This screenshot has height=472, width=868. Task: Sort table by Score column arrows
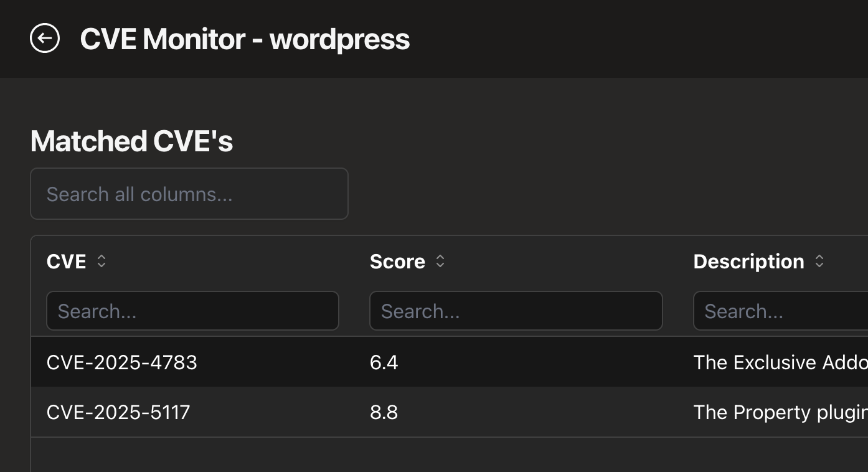440,262
